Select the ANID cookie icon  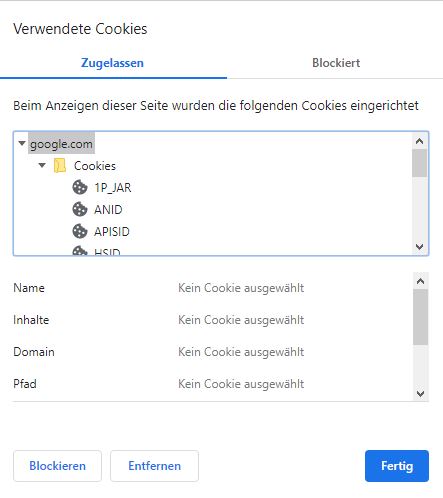[x=80, y=210]
